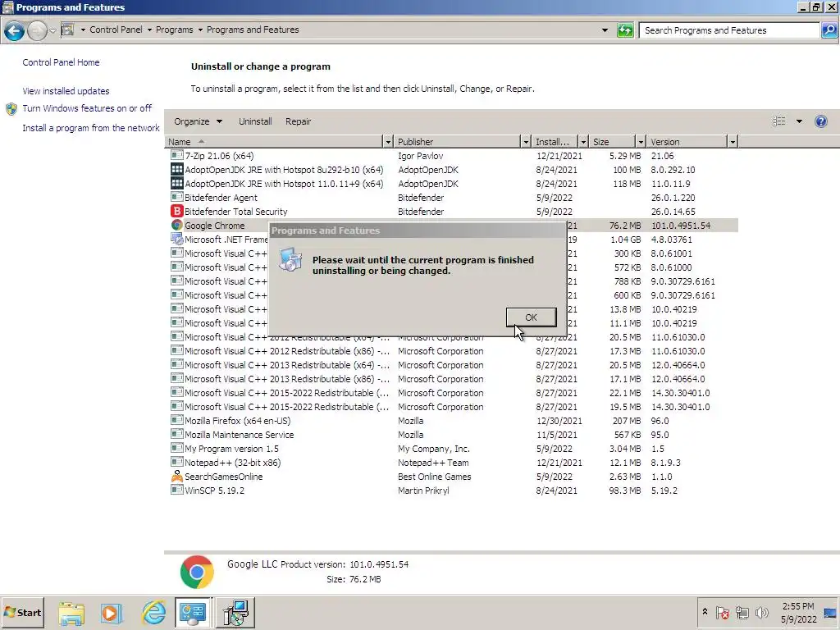
Task: Select the WinSCP 5.19.2 icon
Action: tap(177, 491)
